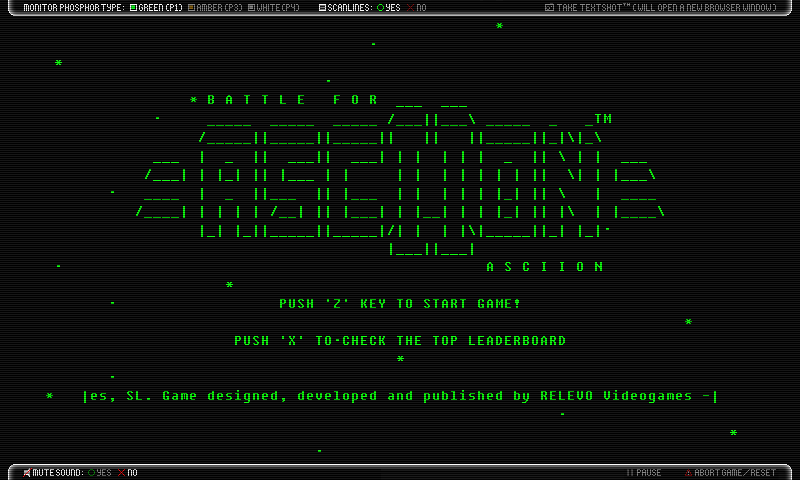Choose Yes next to Mute Sound
The width and height of the screenshot is (800, 480).
pyautogui.click(x=99, y=473)
